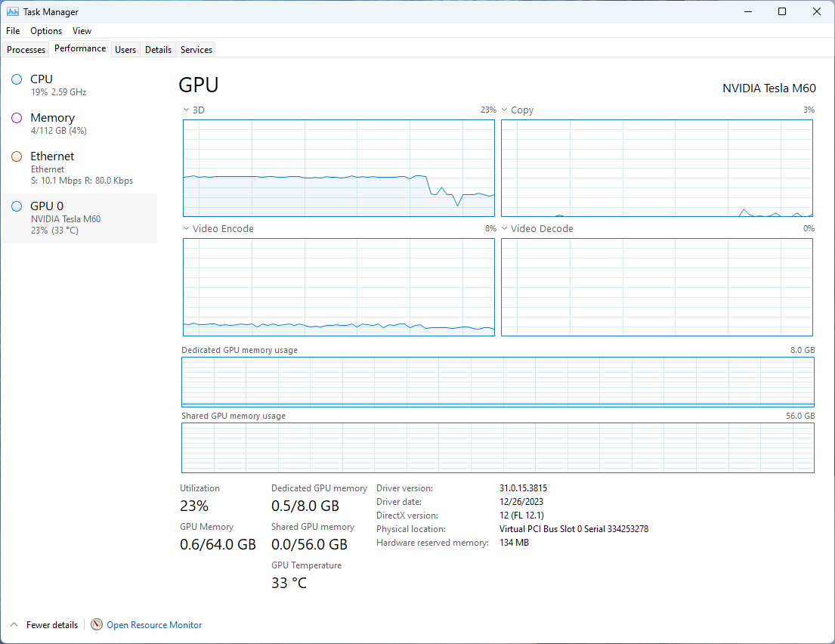Open the Copy graph dropdown

pyautogui.click(x=505, y=110)
